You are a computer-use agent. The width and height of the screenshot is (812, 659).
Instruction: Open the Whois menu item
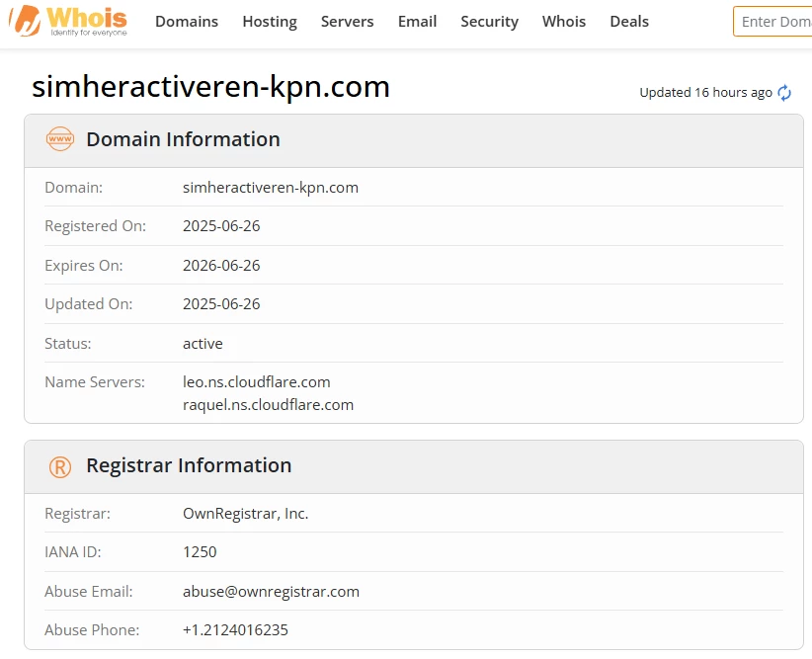[564, 21]
